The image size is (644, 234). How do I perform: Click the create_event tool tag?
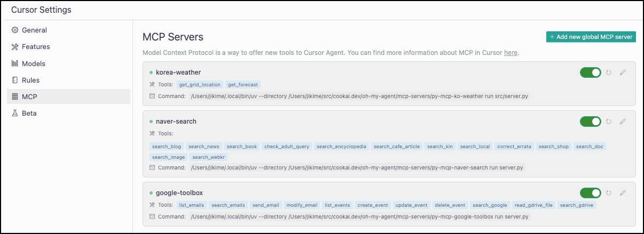click(373, 205)
